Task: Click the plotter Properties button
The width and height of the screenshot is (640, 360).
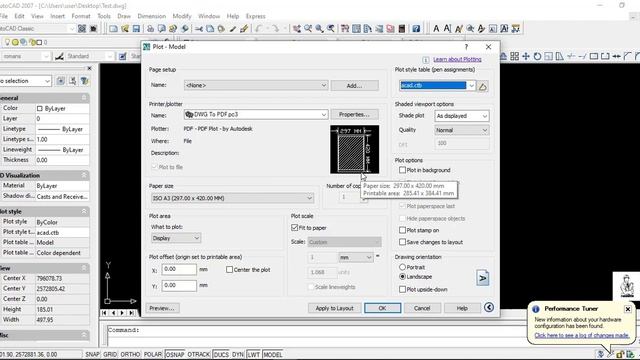Action: [x=354, y=115]
